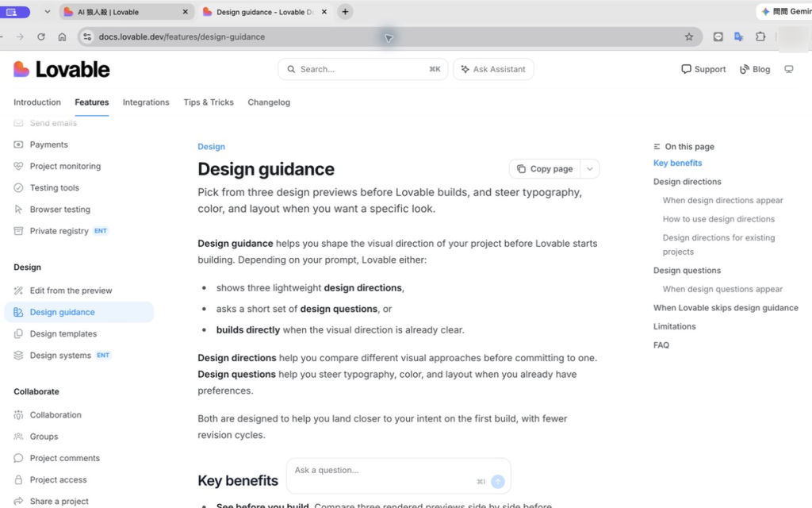
Task: Jump to When design questions appear
Action: click(x=722, y=289)
